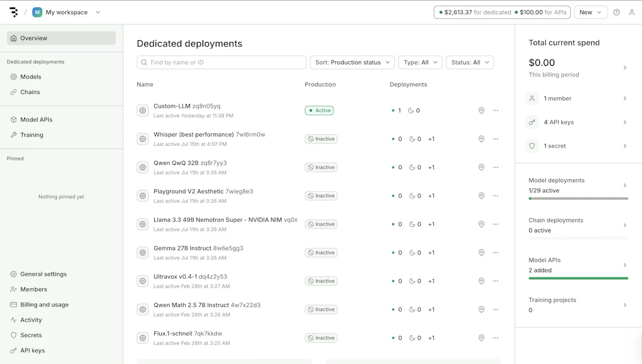Click the Training wrench icon
Image resolution: width=642 pixels, height=364 pixels.
click(x=13, y=135)
